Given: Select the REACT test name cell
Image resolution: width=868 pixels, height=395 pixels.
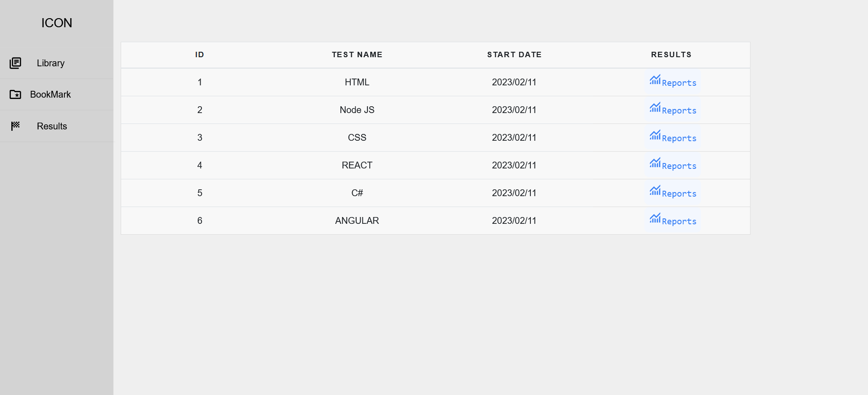Looking at the screenshot, I should click(x=357, y=165).
